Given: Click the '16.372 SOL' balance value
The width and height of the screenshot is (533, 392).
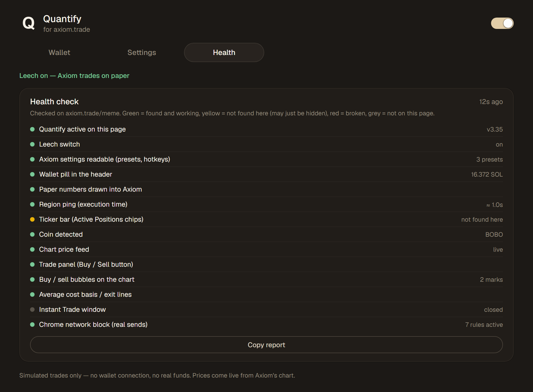Looking at the screenshot, I should [x=487, y=174].
